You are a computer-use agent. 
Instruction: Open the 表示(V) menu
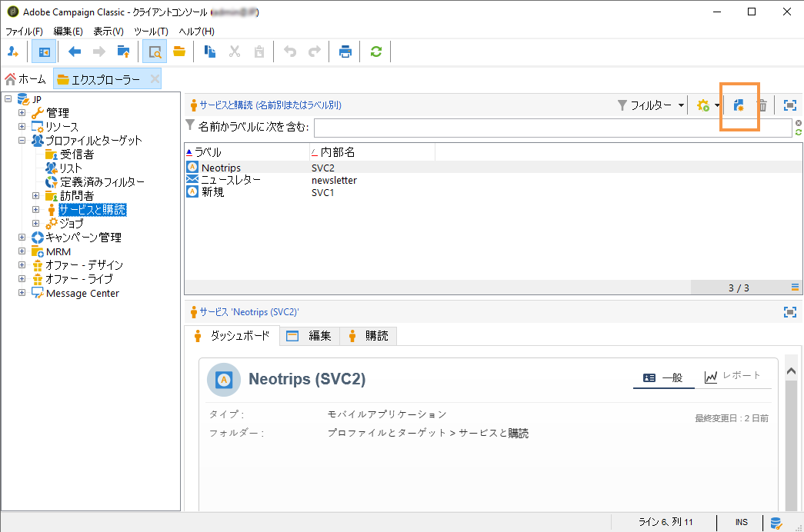(x=108, y=32)
